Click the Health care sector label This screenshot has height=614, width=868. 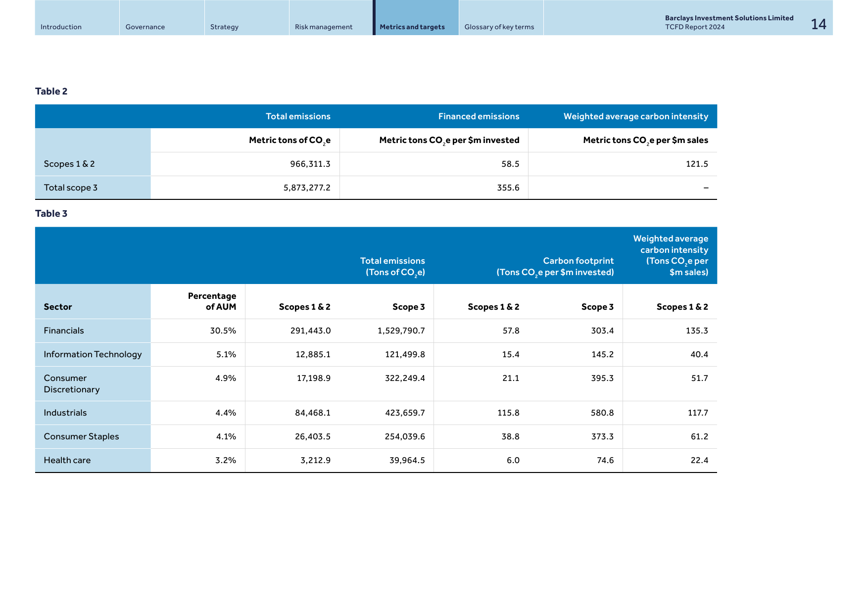tap(67, 460)
